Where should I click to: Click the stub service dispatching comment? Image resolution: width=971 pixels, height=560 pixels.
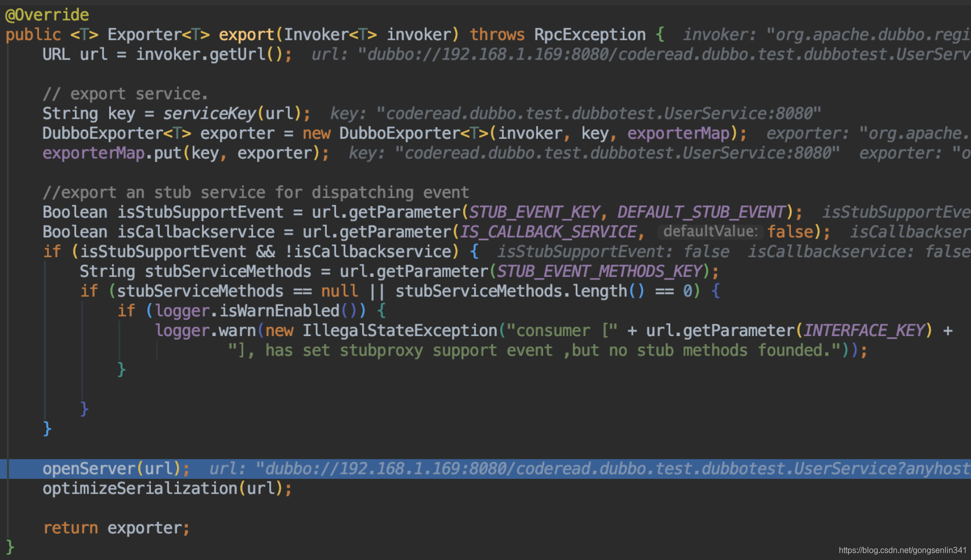click(255, 192)
